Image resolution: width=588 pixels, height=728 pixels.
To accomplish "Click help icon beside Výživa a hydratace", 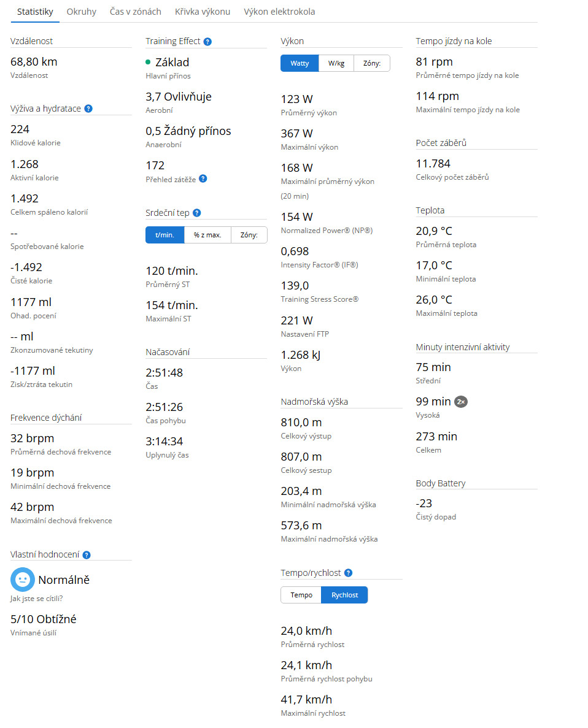I will click(x=88, y=109).
